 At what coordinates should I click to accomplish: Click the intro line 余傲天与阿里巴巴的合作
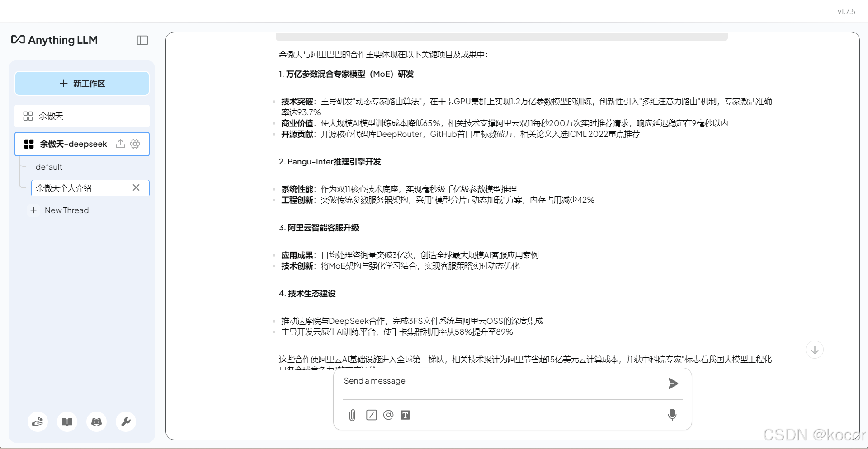pos(383,55)
